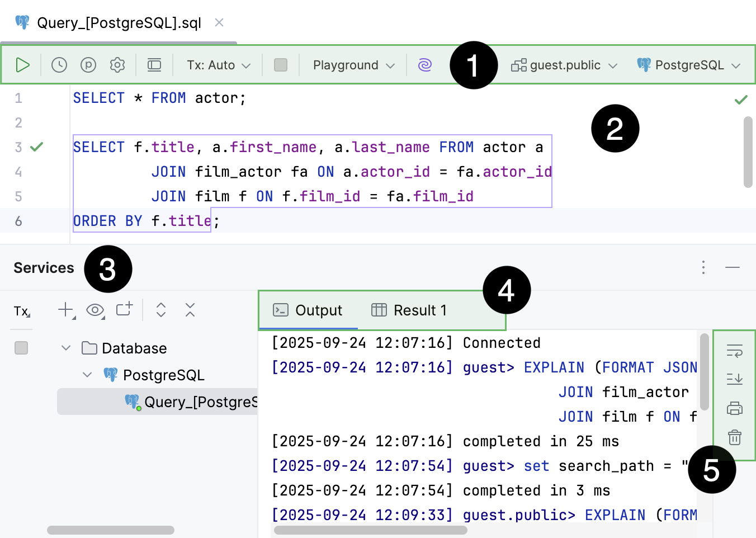Open the query execution history clock icon

pyautogui.click(x=59, y=64)
